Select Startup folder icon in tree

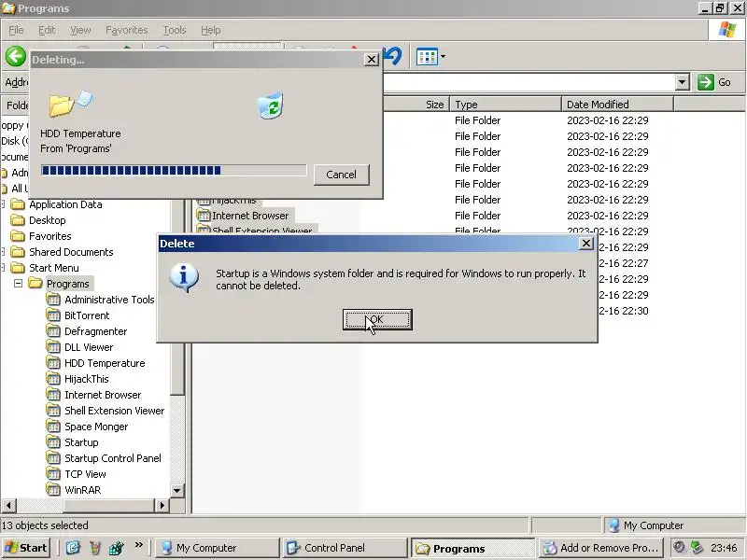(x=53, y=442)
